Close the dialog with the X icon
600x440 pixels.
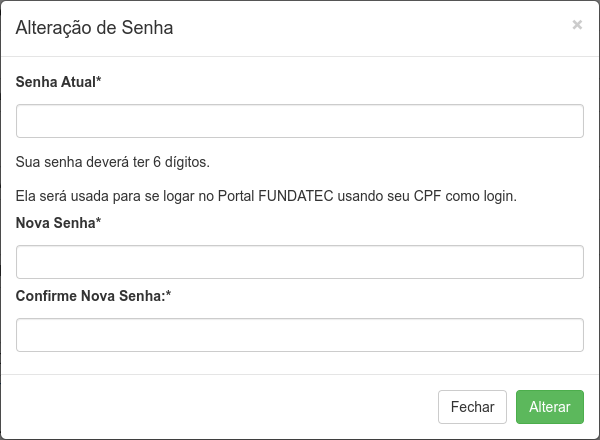click(577, 25)
